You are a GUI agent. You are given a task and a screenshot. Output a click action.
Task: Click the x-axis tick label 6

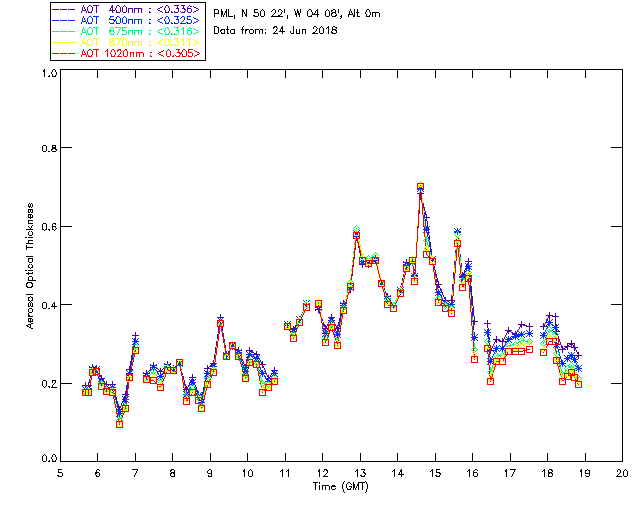click(98, 473)
